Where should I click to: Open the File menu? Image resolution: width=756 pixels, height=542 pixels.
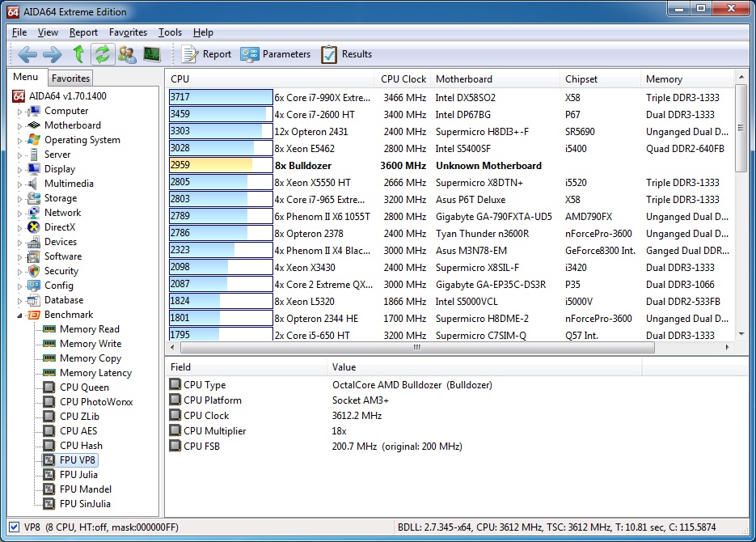coord(19,32)
